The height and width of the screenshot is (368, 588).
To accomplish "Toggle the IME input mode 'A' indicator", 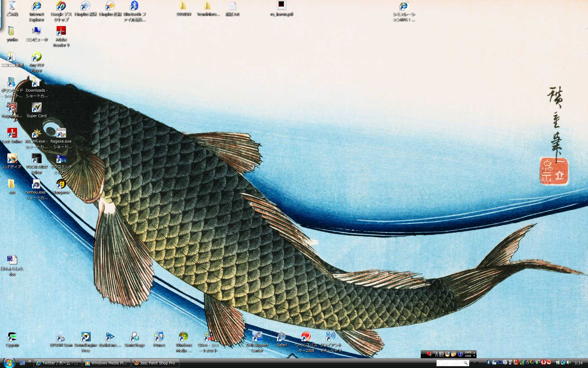I will pyautogui.click(x=436, y=354).
